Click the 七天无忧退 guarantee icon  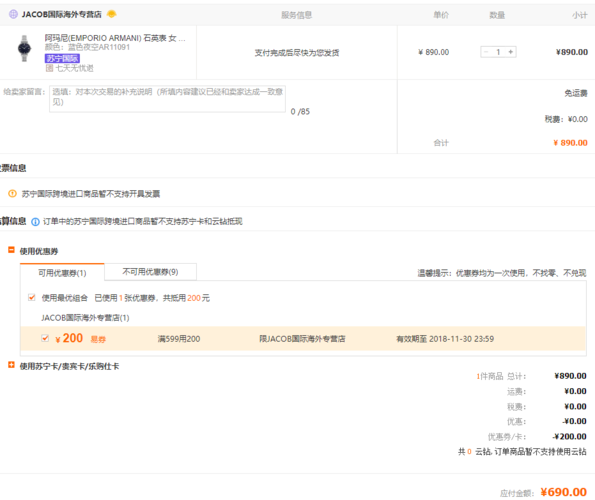click(49, 68)
